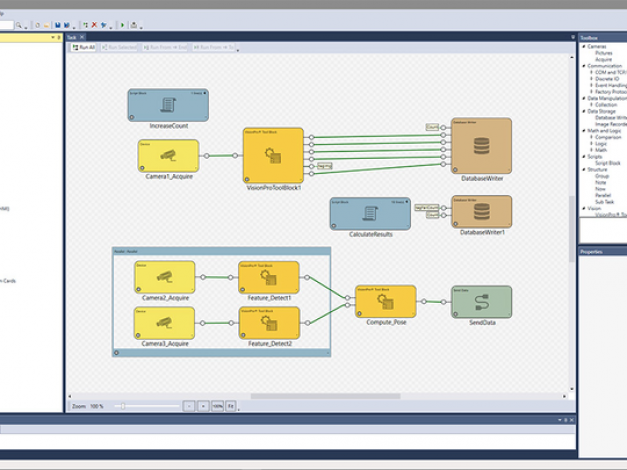Expand the Discrete IO toolbox node
This screenshot has height=470, width=627.
pos(592,79)
